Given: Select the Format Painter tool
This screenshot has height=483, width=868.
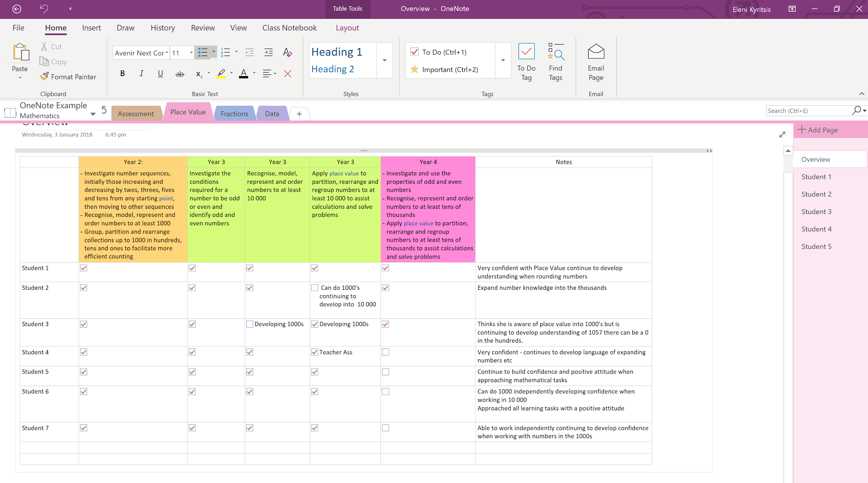Looking at the screenshot, I should point(68,76).
